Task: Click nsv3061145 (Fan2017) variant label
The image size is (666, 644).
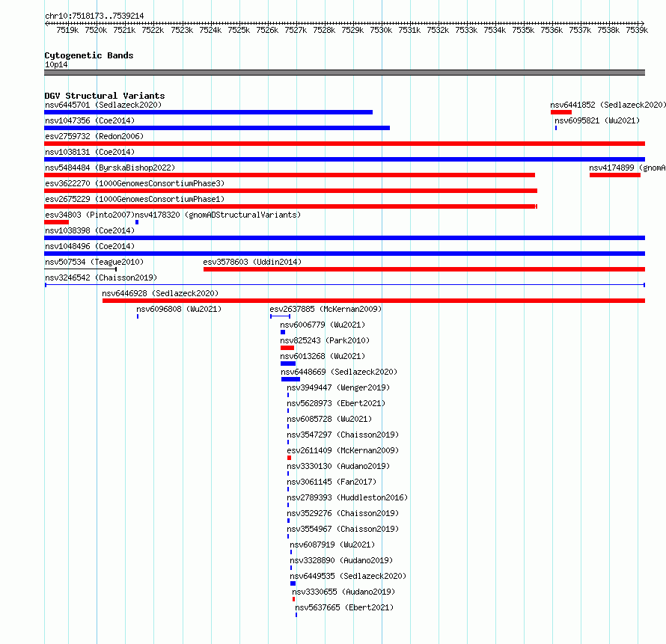Action: click(332, 482)
